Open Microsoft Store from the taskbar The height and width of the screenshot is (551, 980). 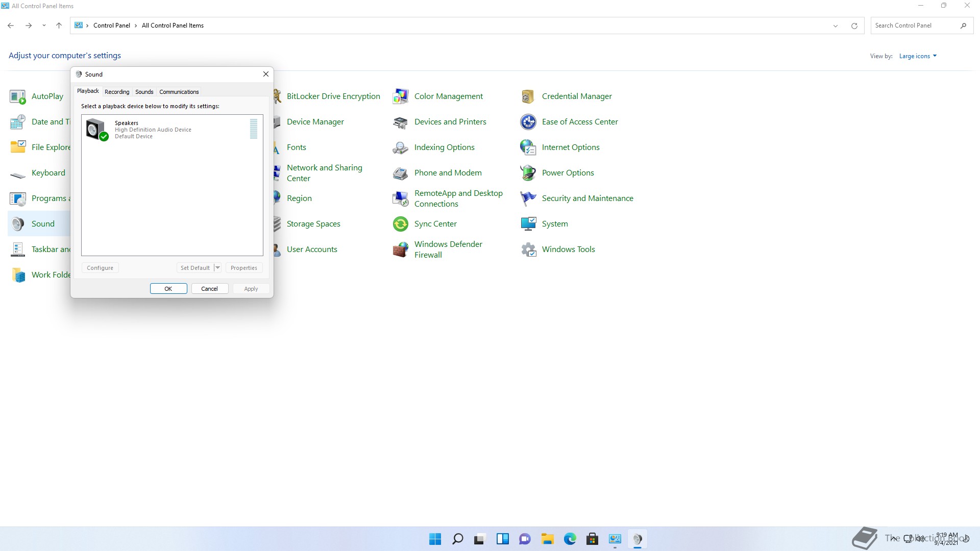(593, 539)
